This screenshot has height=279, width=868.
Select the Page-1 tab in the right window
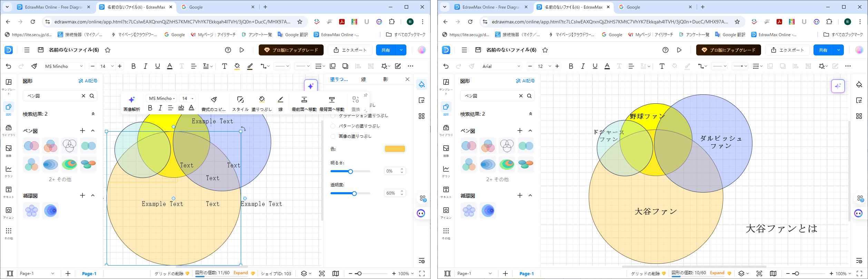point(526,273)
